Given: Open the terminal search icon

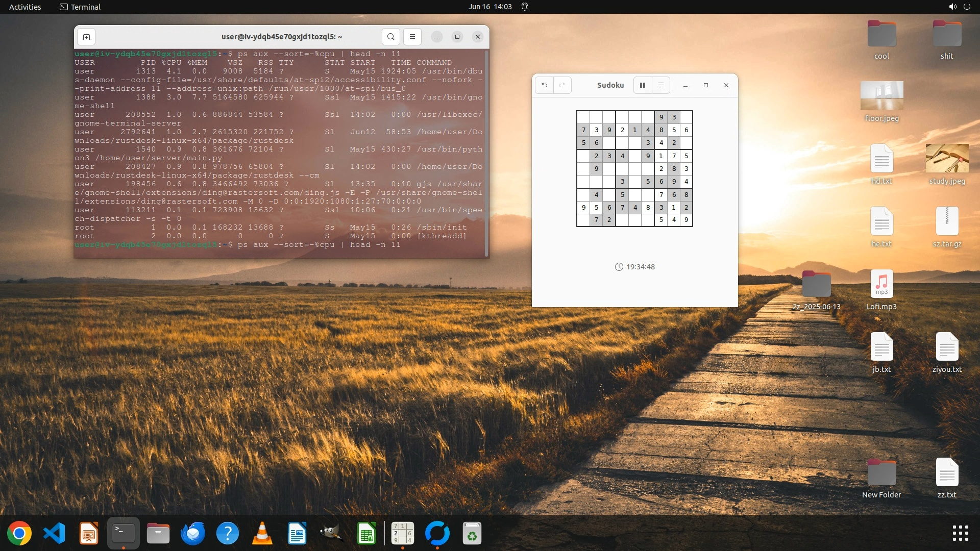Looking at the screenshot, I should coord(390,37).
